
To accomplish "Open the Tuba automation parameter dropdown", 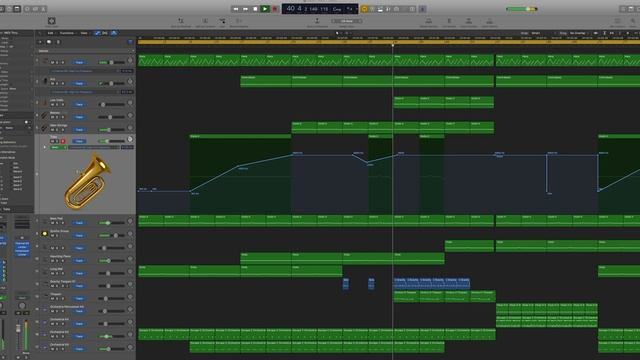I will [x=94, y=147].
